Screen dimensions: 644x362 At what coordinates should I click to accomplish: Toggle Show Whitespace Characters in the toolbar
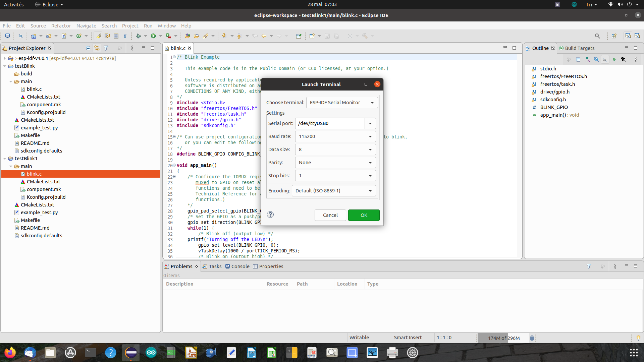click(125, 36)
